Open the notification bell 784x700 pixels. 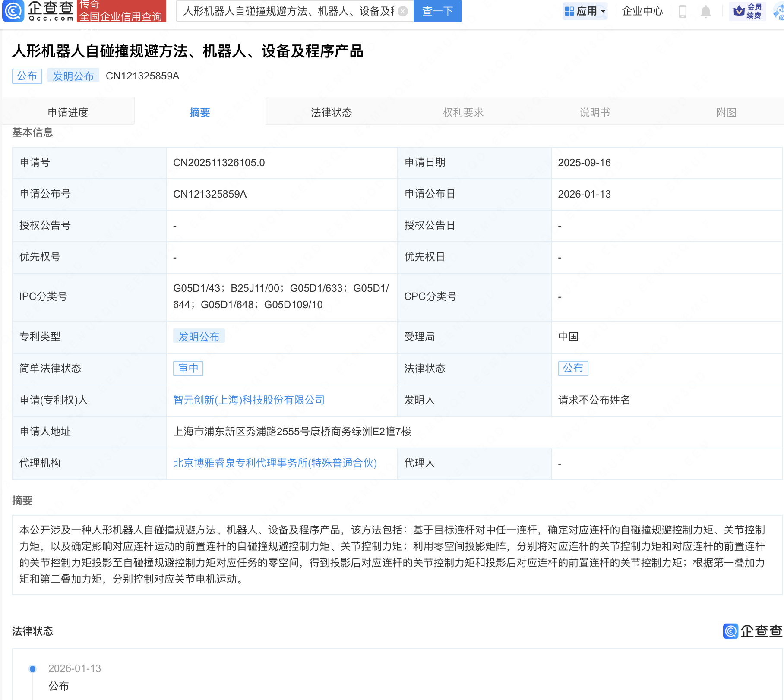[x=705, y=11]
